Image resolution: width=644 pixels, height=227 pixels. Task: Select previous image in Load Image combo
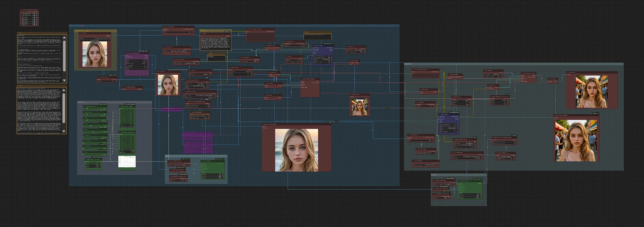click(x=81, y=39)
